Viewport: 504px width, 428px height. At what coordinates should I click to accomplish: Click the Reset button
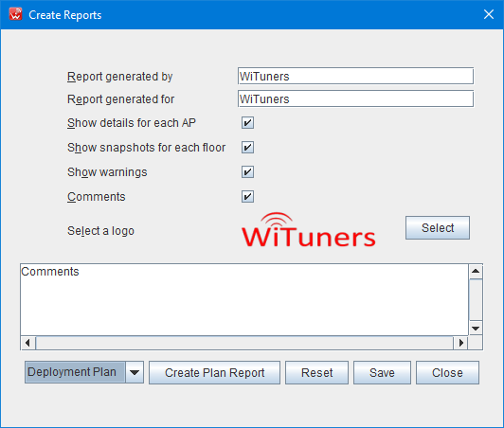click(316, 373)
